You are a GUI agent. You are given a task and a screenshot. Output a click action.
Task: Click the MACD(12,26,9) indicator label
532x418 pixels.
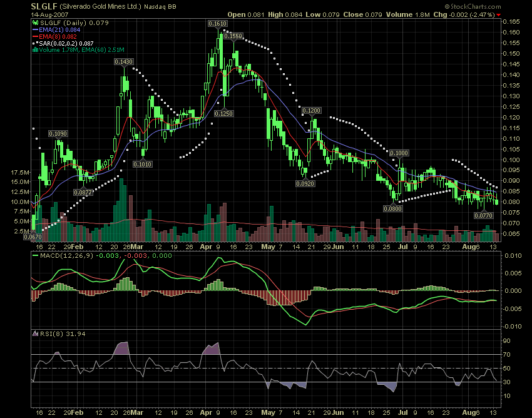tap(66, 256)
